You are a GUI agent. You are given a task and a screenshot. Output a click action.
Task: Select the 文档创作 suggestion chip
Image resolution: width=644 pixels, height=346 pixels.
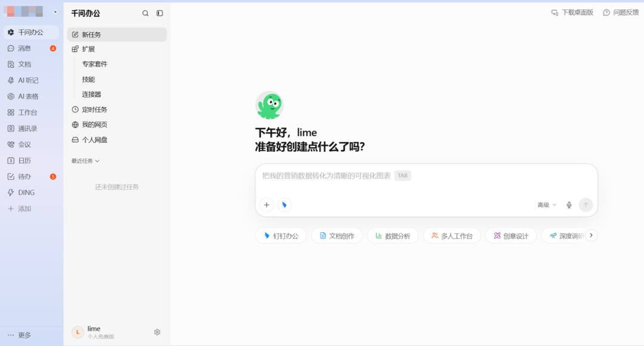[337, 236]
